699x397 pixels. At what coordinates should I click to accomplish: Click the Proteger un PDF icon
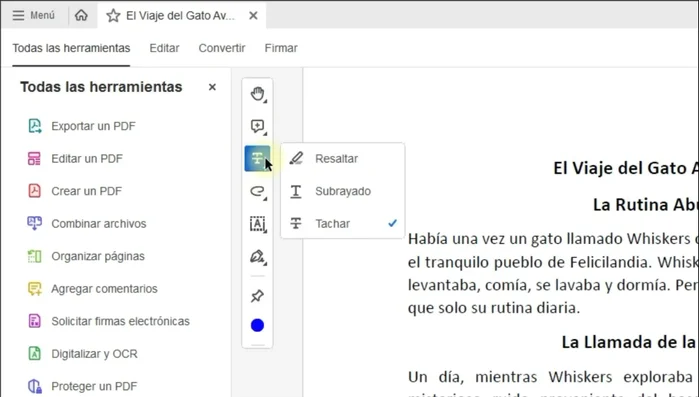34,386
